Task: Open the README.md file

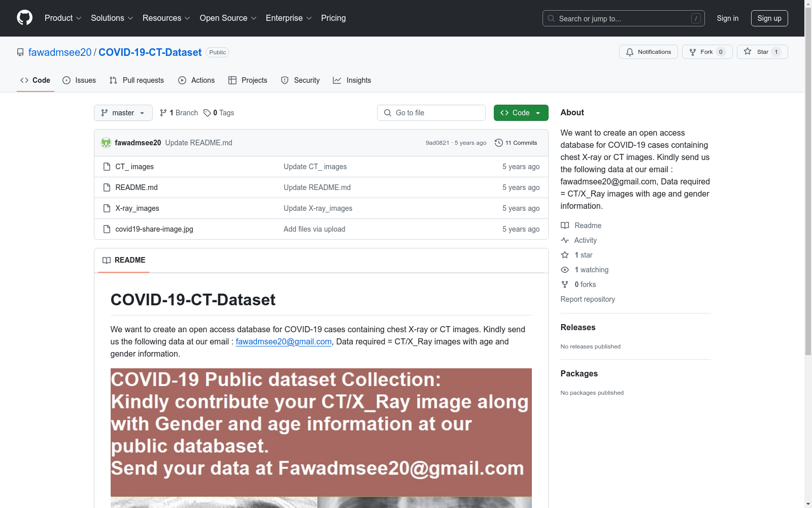Action: coord(137,187)
